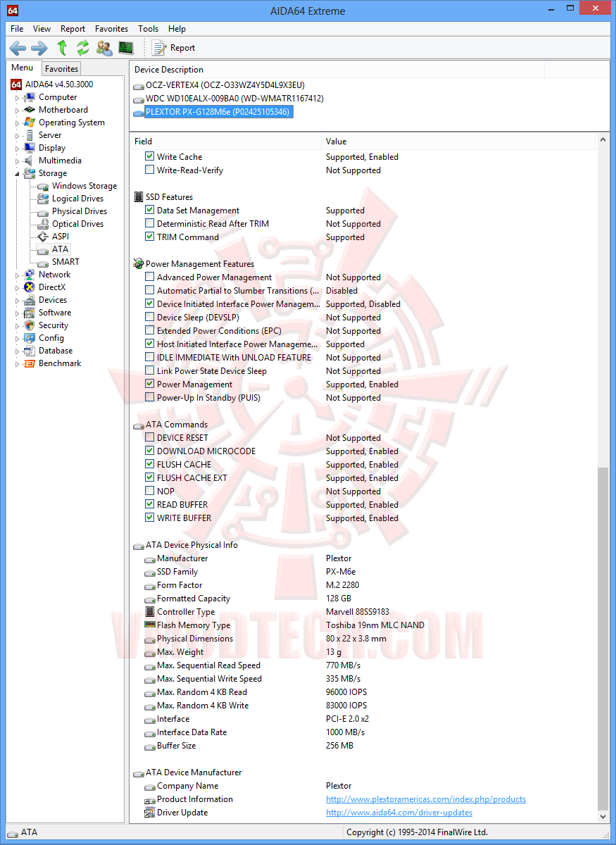Toggle Advanced Power Management checkbox
616x845 pixels.
coord(149,277)
